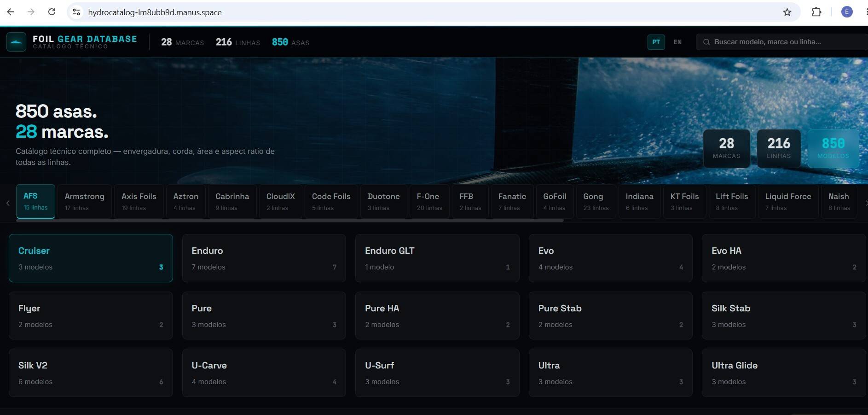Open the Flyer line card
This screenshot has width=868, height=415.
(x=91, y=316)
